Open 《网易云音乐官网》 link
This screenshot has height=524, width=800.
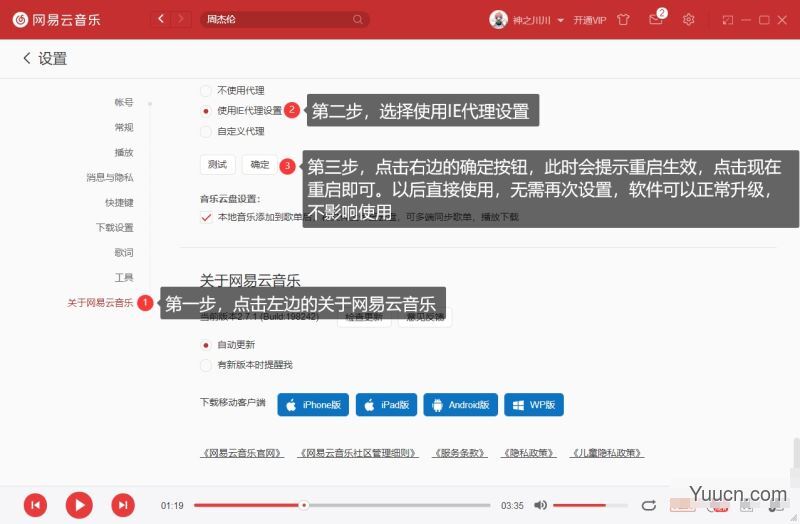point(242,453)
